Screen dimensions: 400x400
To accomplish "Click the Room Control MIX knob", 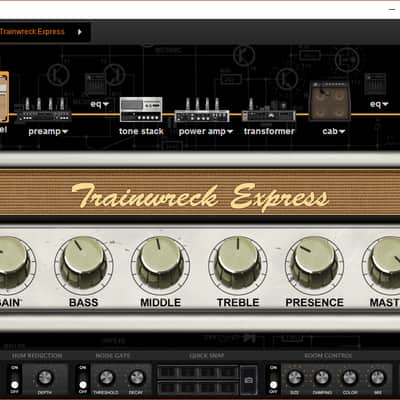I will coord(377,377).
